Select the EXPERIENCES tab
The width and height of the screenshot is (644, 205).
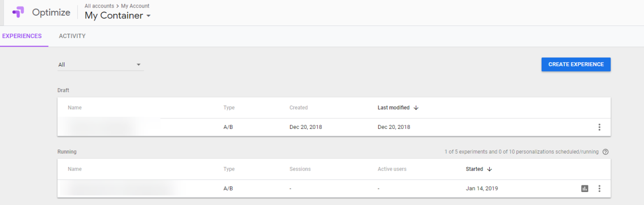[x=22, y=36]
